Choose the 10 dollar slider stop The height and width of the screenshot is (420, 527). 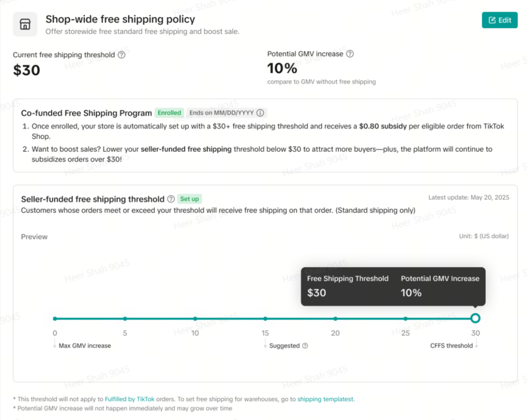195,318
